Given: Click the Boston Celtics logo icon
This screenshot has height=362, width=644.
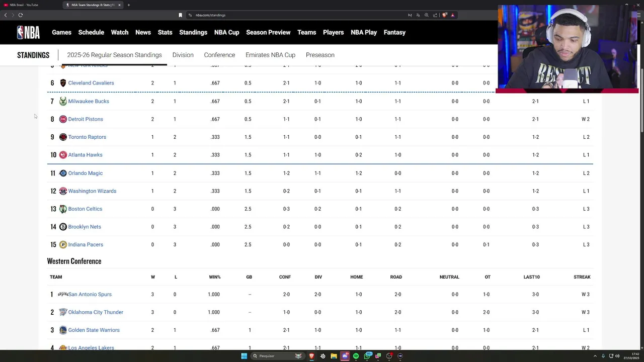Looking at the screenshot, I should click(63, 209).
